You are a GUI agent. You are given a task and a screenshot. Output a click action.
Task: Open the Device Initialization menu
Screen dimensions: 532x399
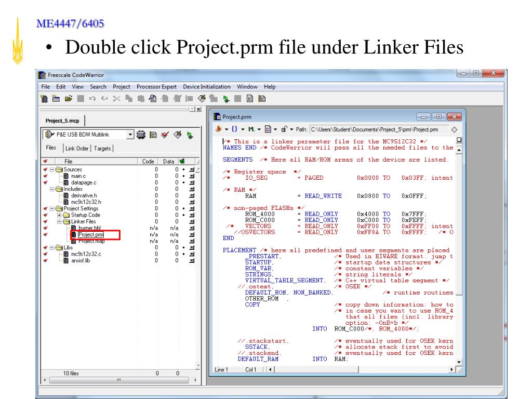[207, 87]
